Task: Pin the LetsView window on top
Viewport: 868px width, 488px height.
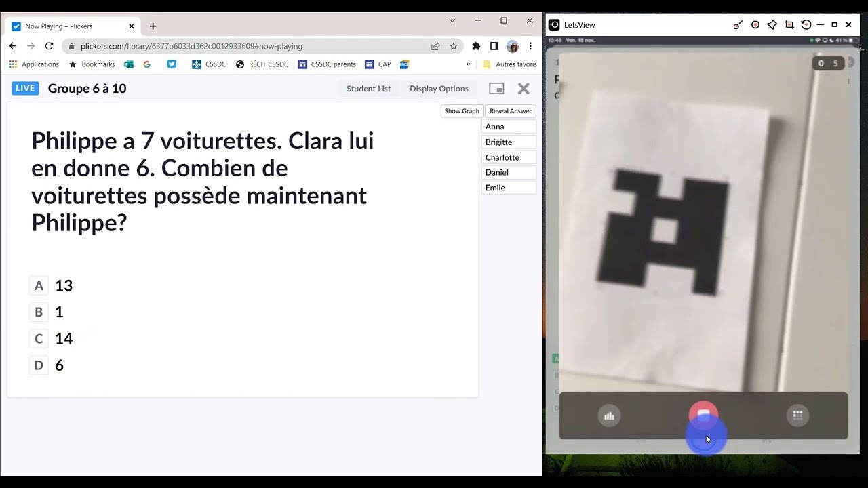Action: [772, 25]
